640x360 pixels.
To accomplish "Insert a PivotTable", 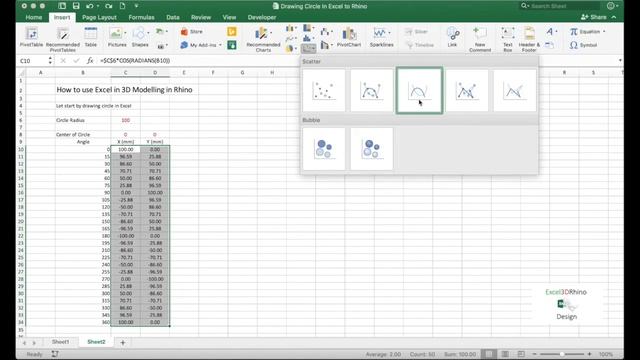I will [x=31, y=38].
